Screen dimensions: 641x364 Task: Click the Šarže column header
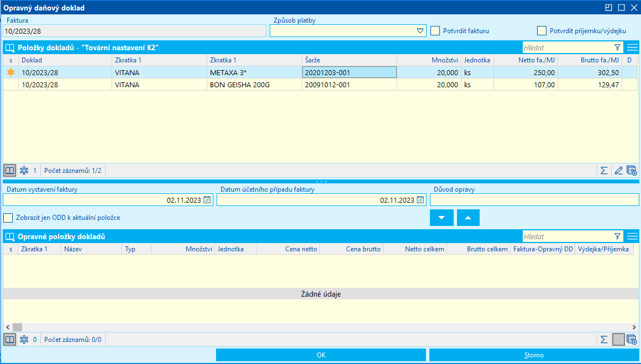[x=350, y=60]
